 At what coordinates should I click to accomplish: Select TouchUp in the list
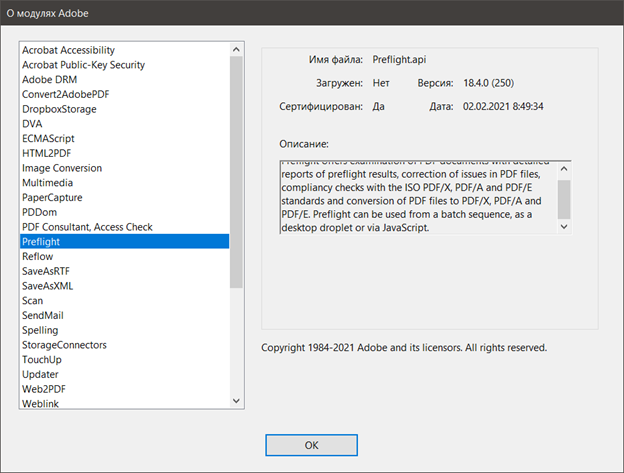[125, 359]
